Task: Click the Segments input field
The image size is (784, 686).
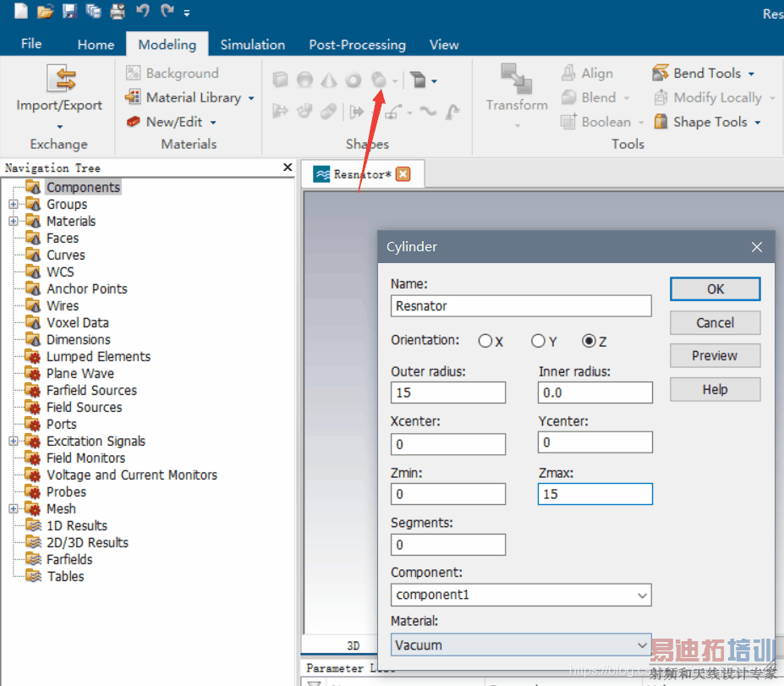Action: (448, 545)
